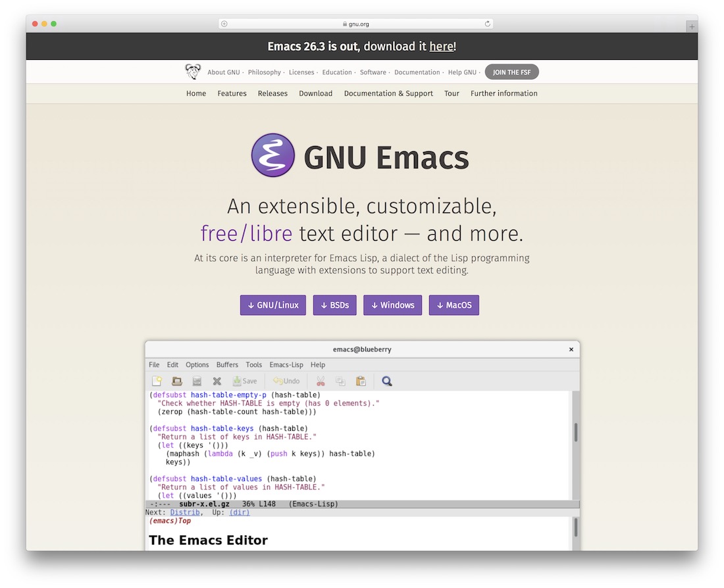Screen dimensions: 724x588
Task: Open the Philosophy link
Action: (264, 72)
